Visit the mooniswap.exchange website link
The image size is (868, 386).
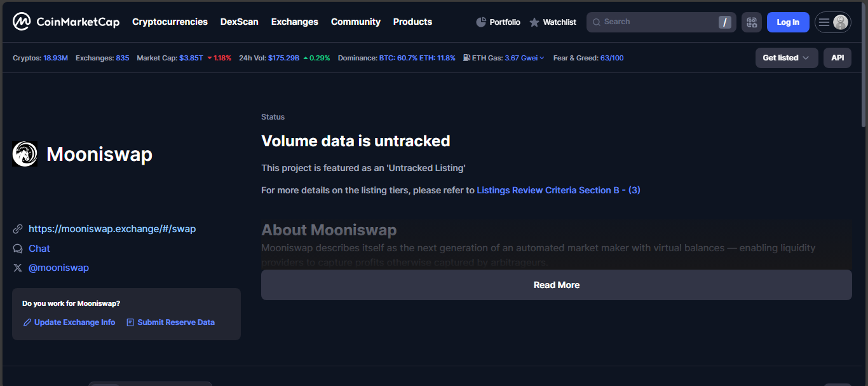click(112, 229)
